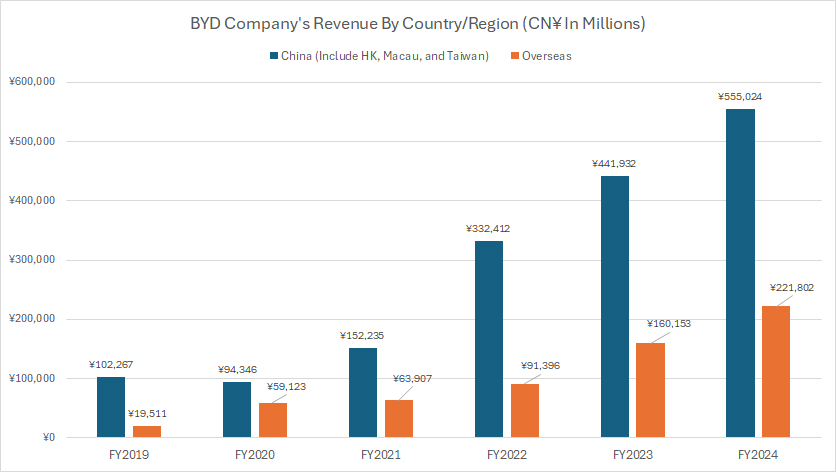The height and width of the screenshot is (472, 836).
Task: Click the ¥19,511 data label
Action: 147,414
